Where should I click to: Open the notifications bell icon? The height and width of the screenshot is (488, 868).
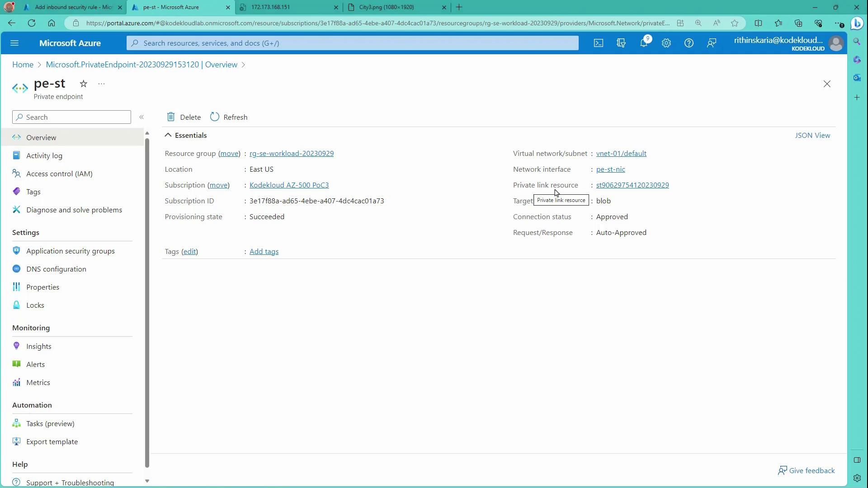pos(643,43)
